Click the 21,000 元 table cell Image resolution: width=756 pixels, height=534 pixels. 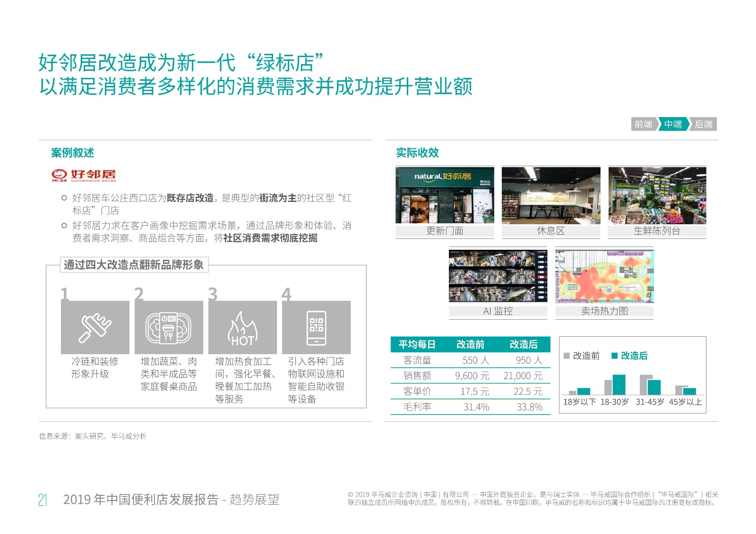[x=523, y=376]
